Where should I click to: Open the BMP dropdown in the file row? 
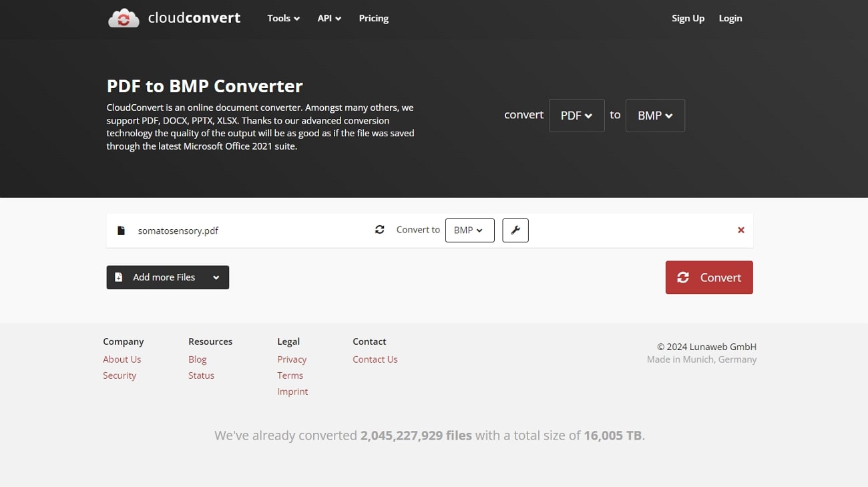470,230
